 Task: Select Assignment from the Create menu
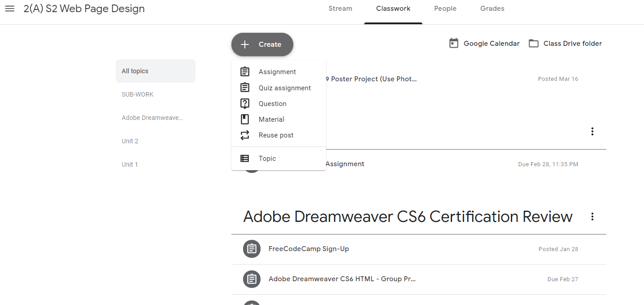(x=277, y=72)
